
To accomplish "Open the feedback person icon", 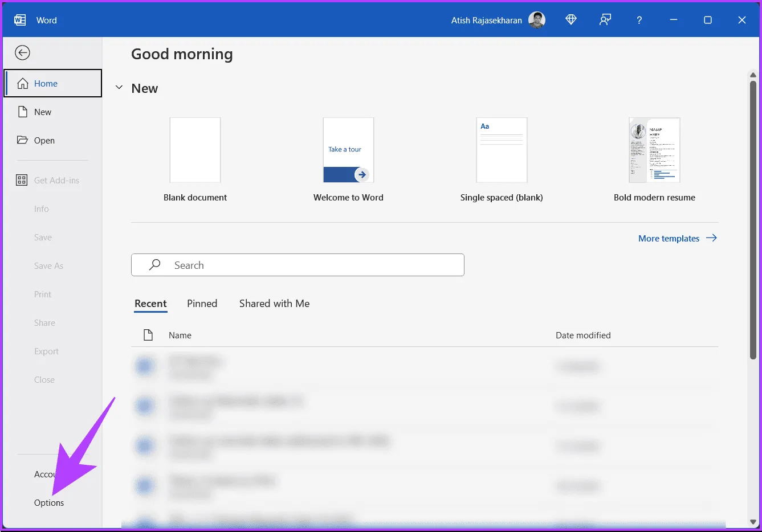I will [x=605, y=20].
